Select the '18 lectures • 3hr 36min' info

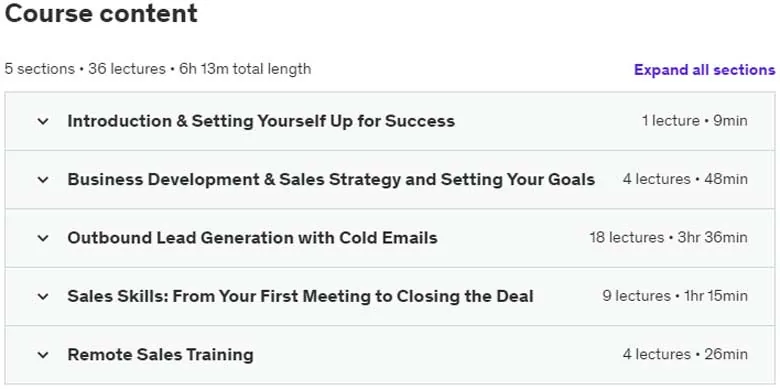click(x=669, y=237)
